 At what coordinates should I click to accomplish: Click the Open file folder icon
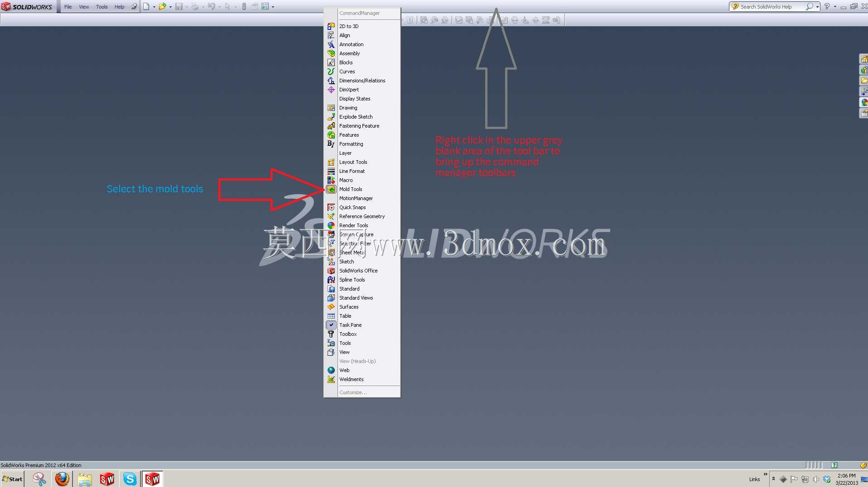pos(162,7)
